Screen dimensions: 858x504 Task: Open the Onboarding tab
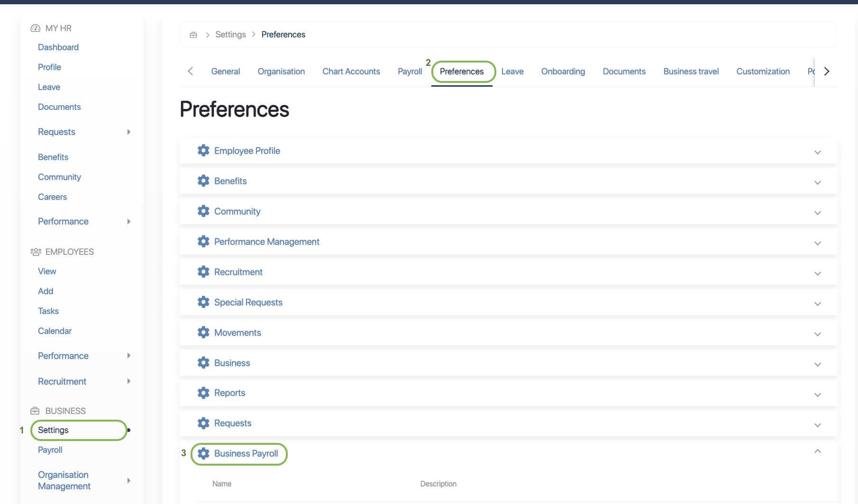coord(563,72)
